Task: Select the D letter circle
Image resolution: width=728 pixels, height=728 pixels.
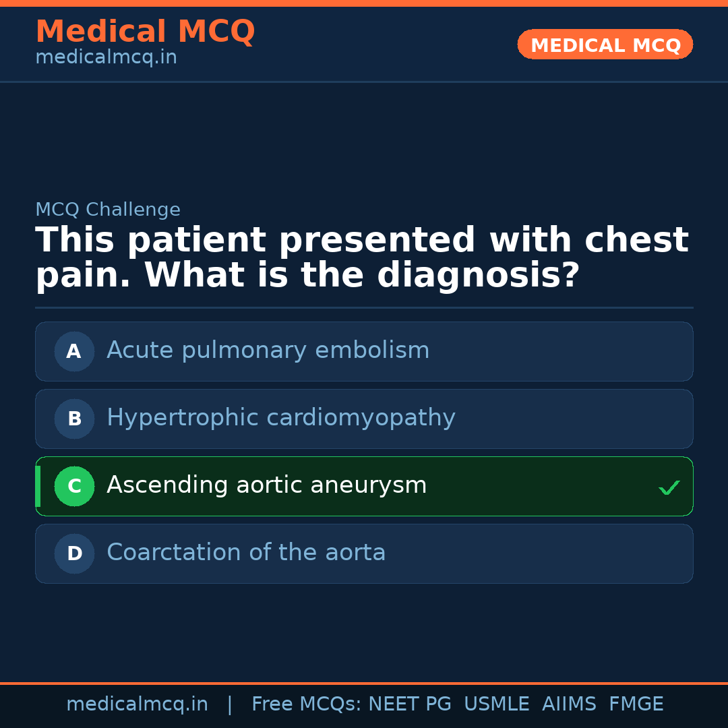Action: 74,553
